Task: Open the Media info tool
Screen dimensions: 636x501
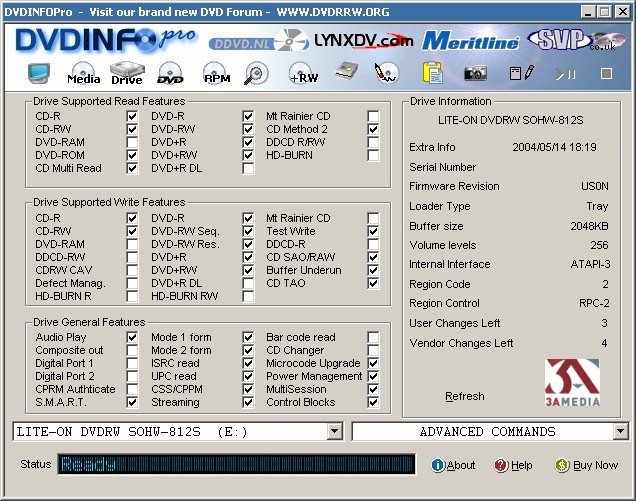Action: pos(84,73)
